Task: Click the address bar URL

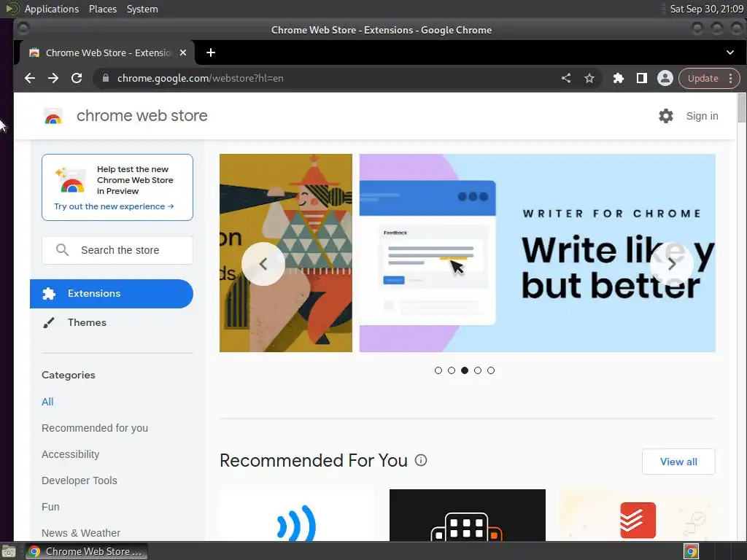Action: coord(200,78)
